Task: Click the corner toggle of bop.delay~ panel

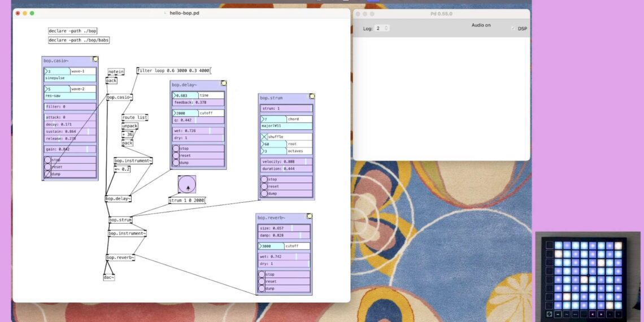Action: pos(224,84)
